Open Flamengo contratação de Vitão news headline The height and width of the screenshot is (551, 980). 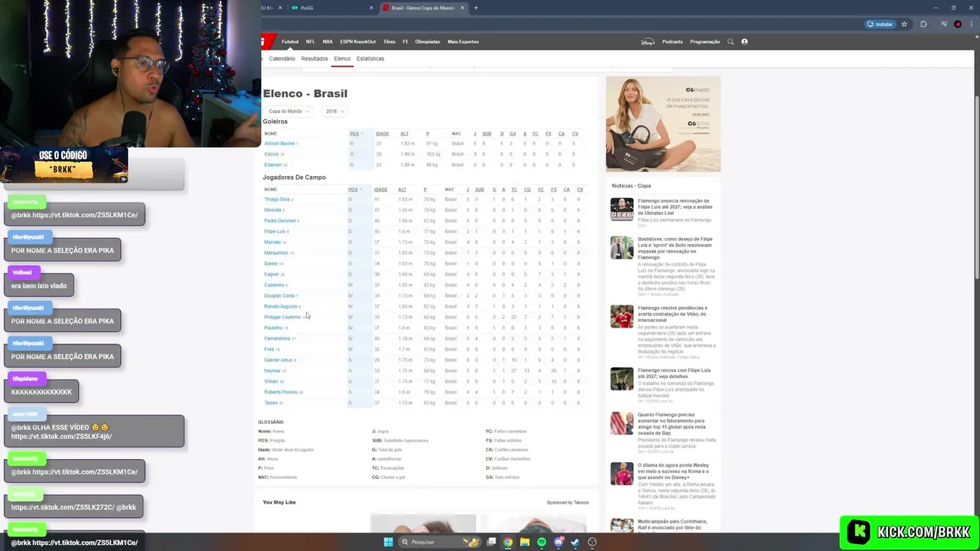tap(672, 314)
